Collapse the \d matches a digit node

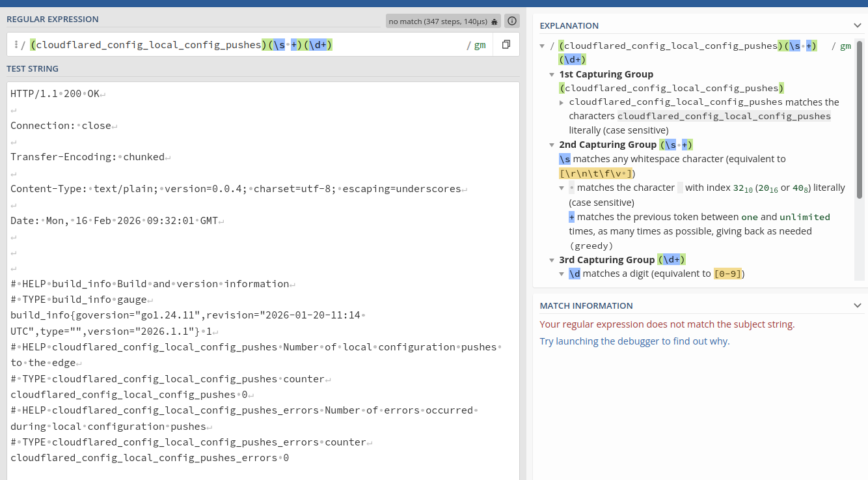(562, 274)
